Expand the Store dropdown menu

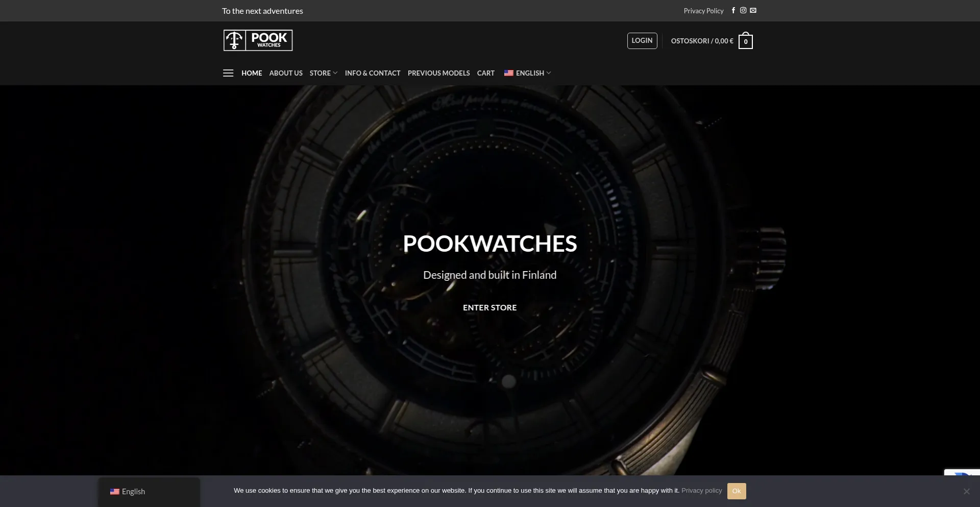tap(323, 73)
